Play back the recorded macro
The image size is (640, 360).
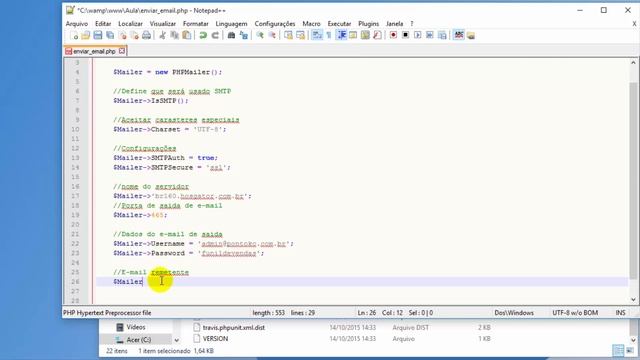[x=418, y=36]
